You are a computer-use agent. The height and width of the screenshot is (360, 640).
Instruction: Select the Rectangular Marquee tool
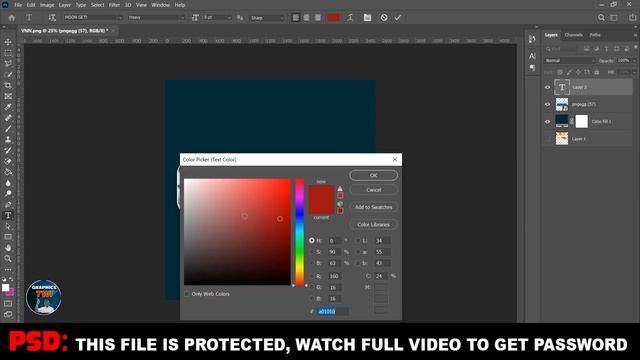click(x=8, y=53)
